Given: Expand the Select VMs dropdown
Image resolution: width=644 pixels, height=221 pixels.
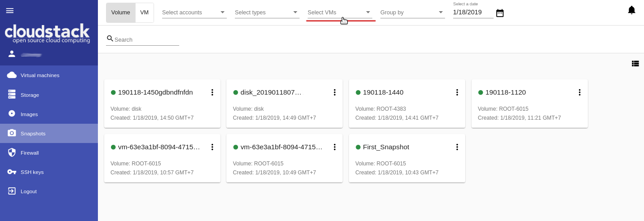Looking at the screenshot, I should [x=340, y=13].
